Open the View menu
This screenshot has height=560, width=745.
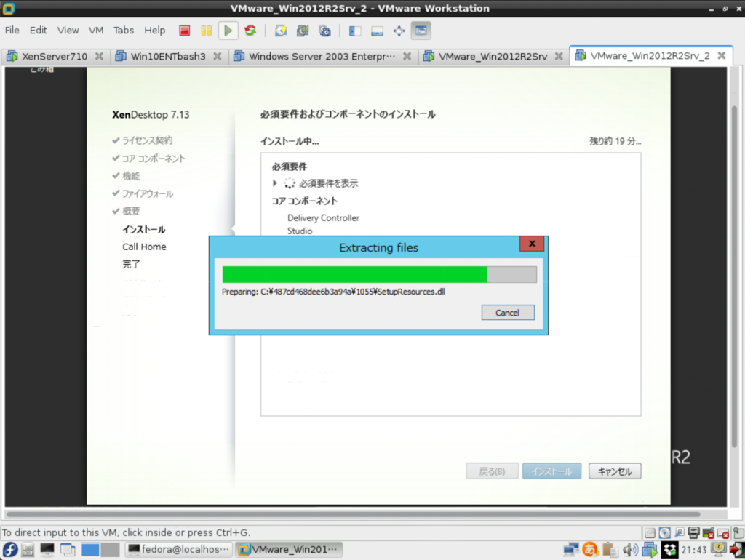(x=68, y=31)
